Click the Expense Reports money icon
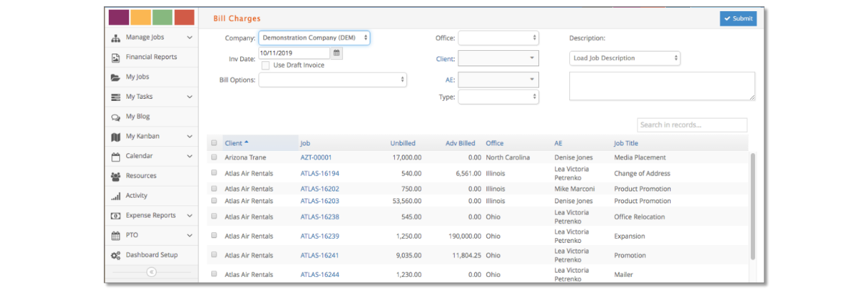 tap(116, 216)
